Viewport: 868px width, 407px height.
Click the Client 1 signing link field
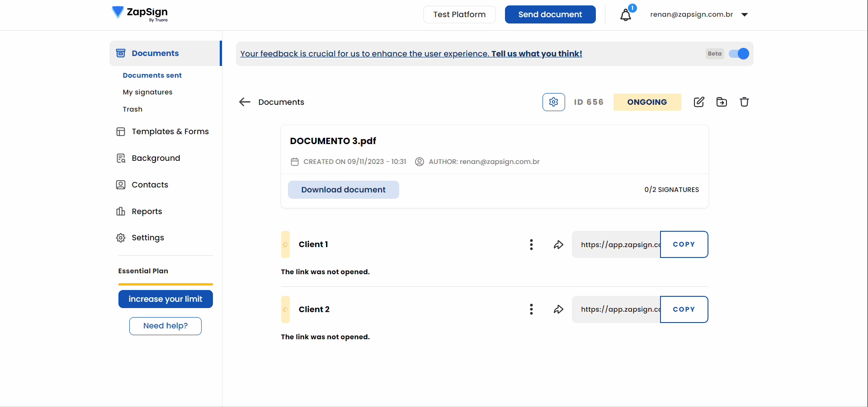tap(616, 244)
